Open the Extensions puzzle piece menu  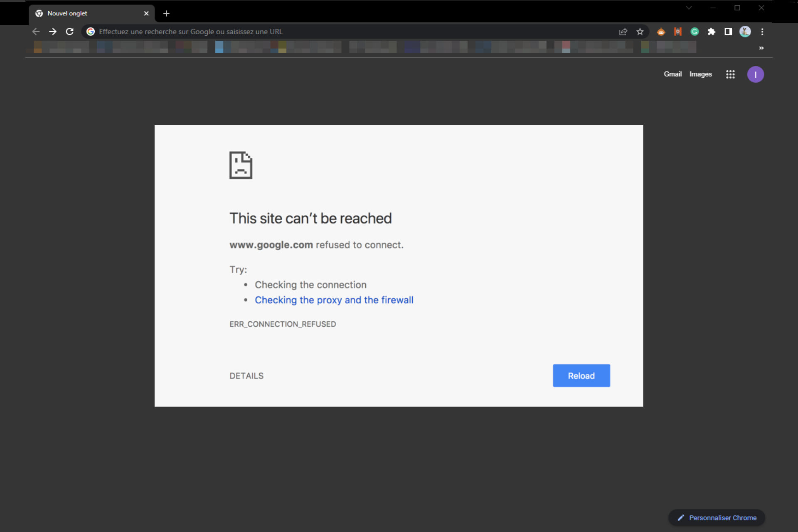click(712, 32)
